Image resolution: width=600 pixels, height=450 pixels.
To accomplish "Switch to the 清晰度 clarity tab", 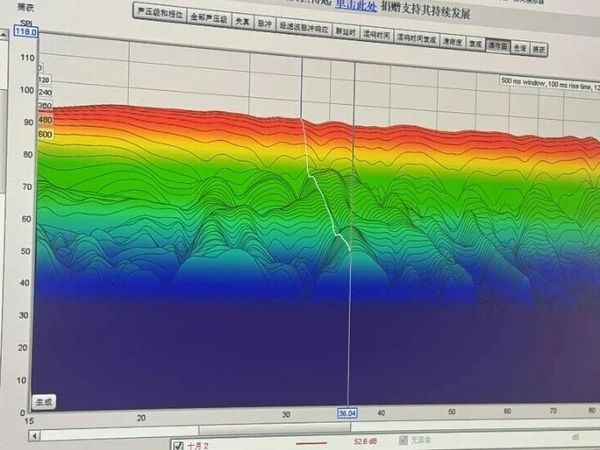I will tap(452, 42).
